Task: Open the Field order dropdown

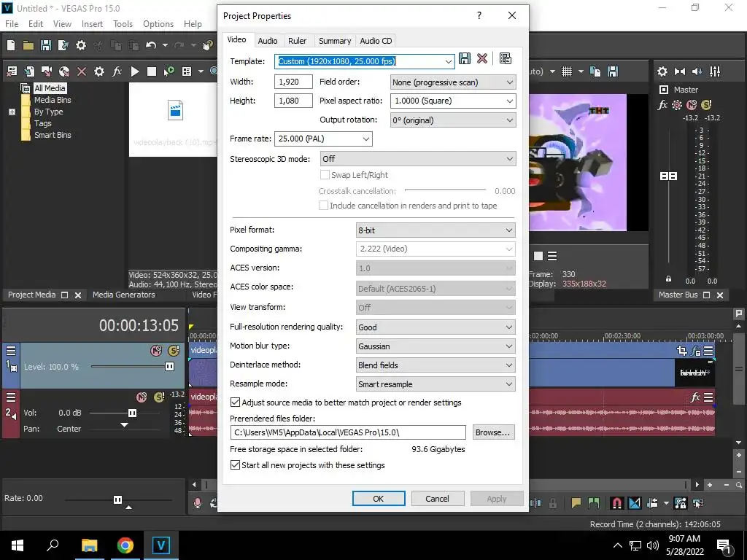Action: (509, 82)
